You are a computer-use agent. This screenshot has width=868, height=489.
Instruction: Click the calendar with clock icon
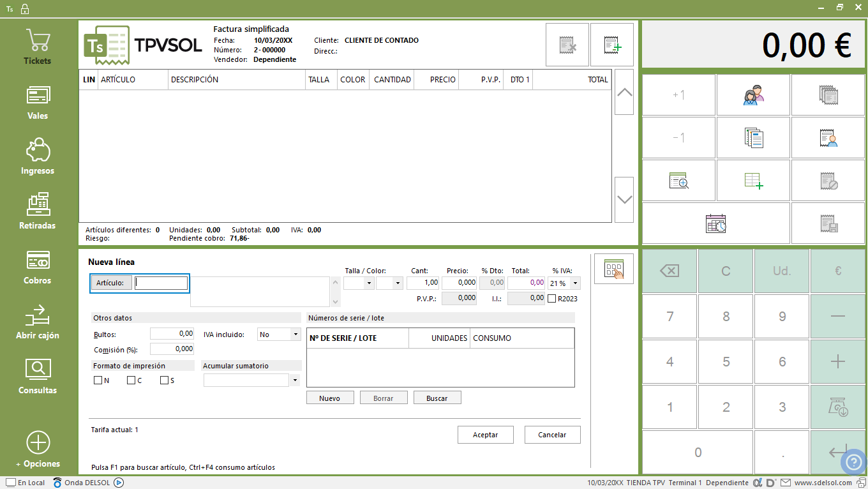tap(715, 223)
